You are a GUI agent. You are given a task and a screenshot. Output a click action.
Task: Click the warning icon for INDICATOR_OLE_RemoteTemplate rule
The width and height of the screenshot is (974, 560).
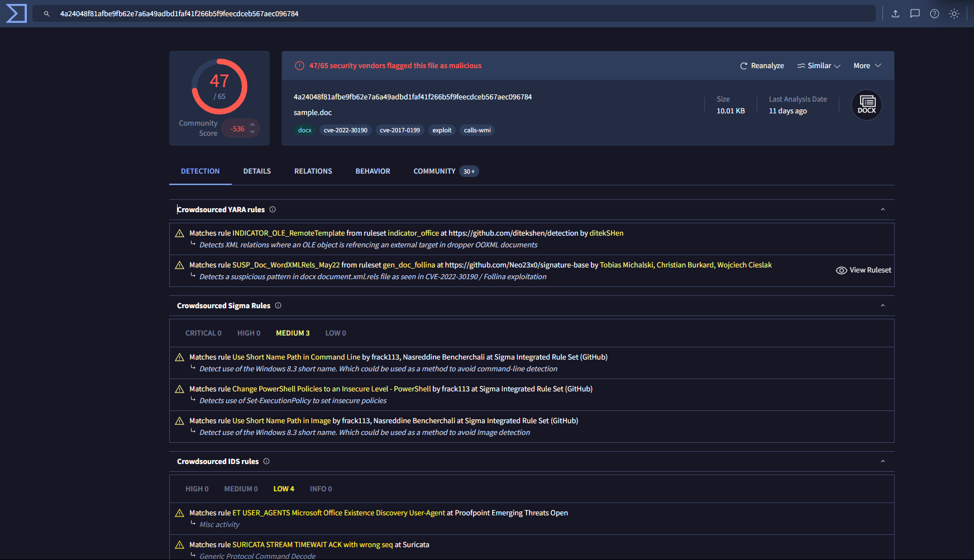pyautogui.click(x=179, y=233)
